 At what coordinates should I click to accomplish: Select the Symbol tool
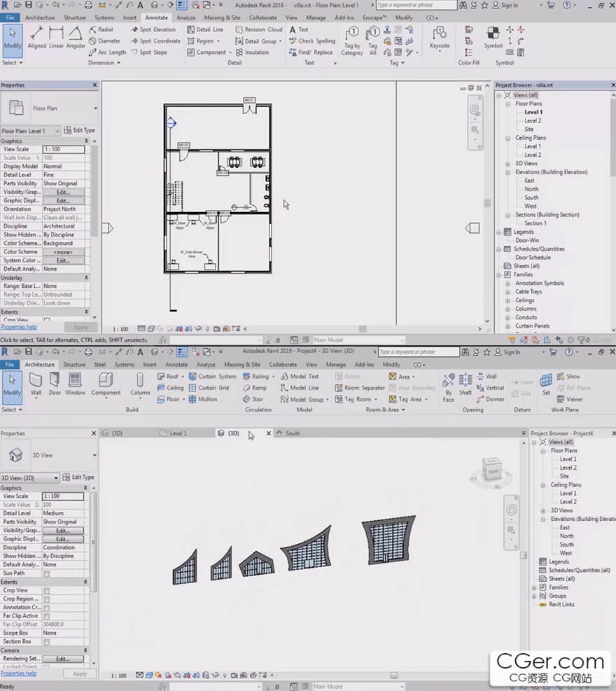493,37
